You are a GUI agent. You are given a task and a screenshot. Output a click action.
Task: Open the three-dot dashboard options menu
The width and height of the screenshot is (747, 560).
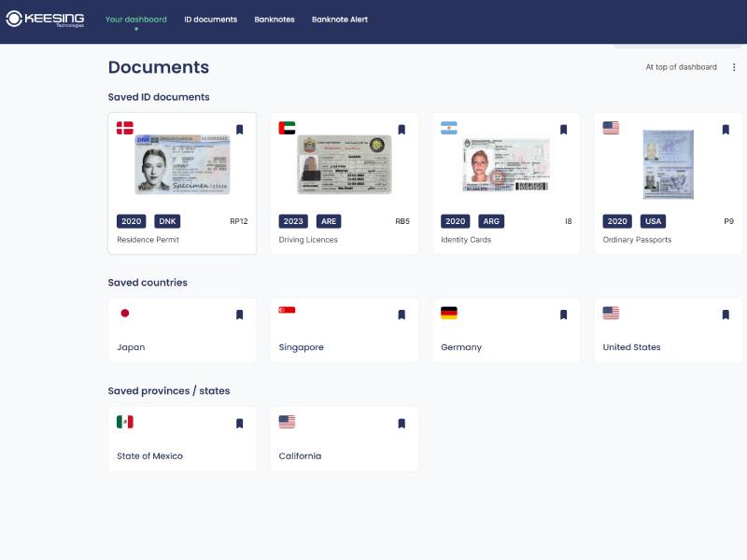coord(734,67)
